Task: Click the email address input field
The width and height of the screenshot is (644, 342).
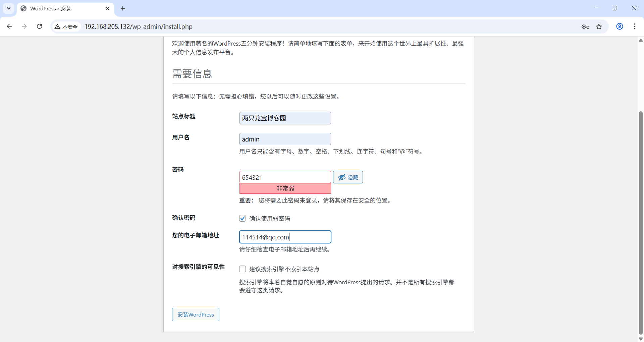Action: 285,237
